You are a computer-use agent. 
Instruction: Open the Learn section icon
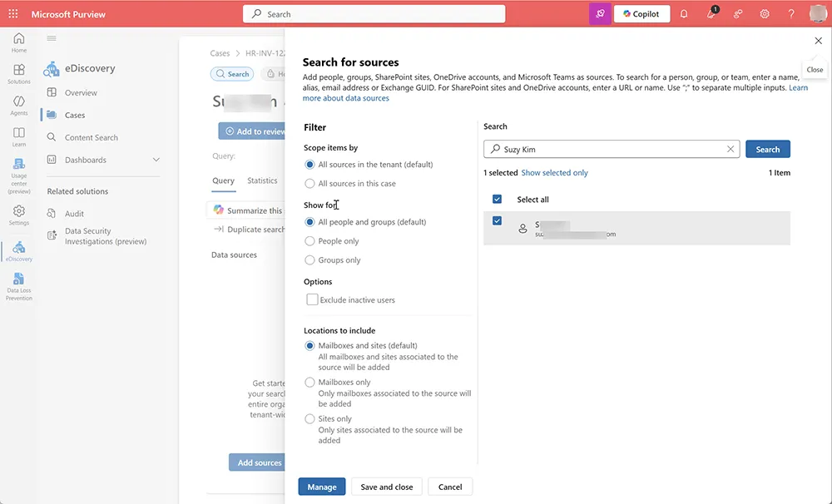pyautogui.click(x=18, y=134)
